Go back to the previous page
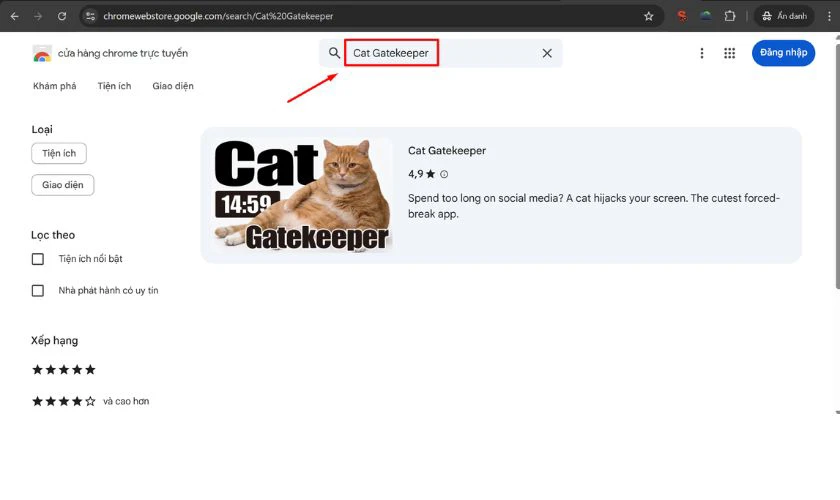The width and height of the screenshot is (840, 500). pos(14,16)
